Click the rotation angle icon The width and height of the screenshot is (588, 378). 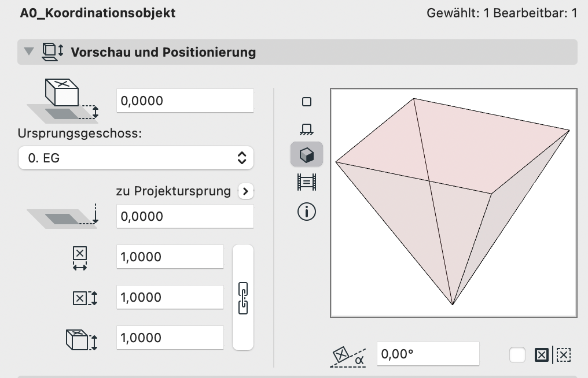(348, 356)
